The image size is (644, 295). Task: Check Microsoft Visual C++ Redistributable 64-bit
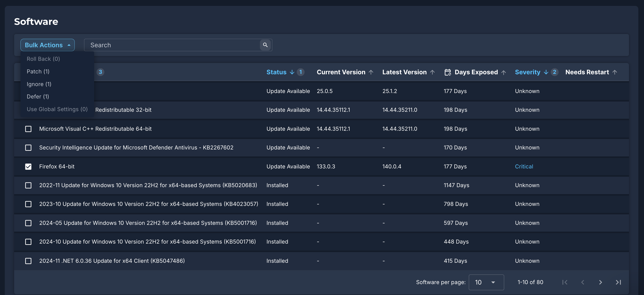tap(28, 129)
